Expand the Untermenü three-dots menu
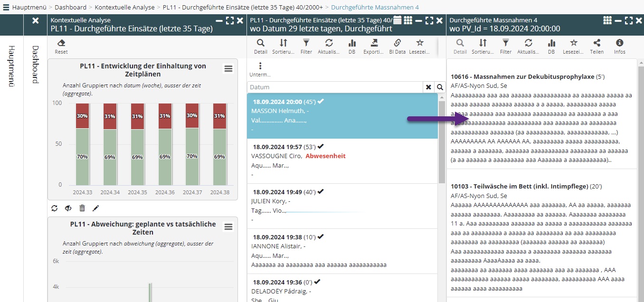The width and height of the screenshot is (644, 302). pyautogui.click(x=260, y=66)
